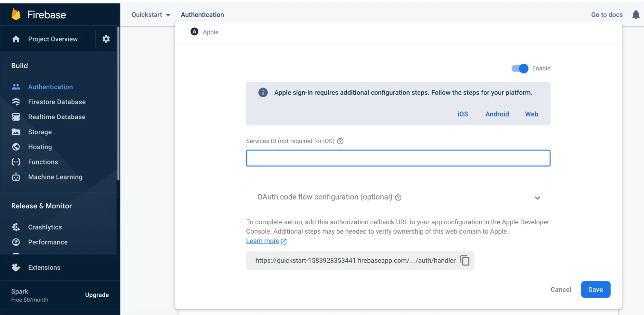
Task: Click the Save button
Action: [x=596, y=290]
